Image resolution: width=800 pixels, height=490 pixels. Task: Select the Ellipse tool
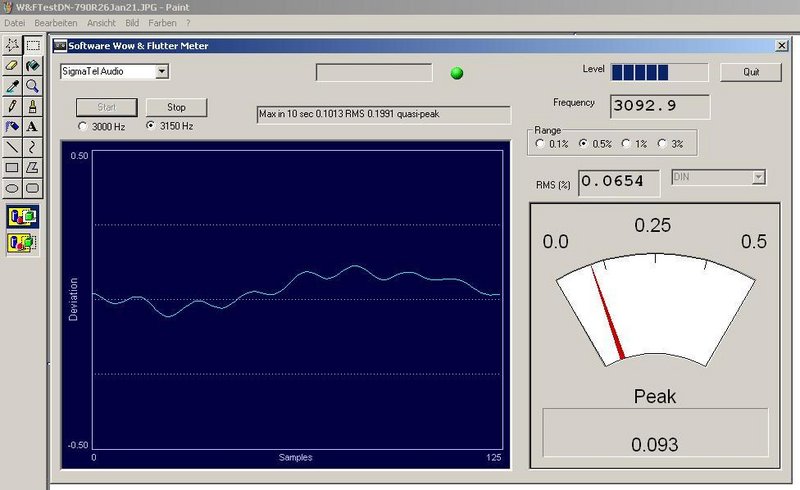click(12, 188)
